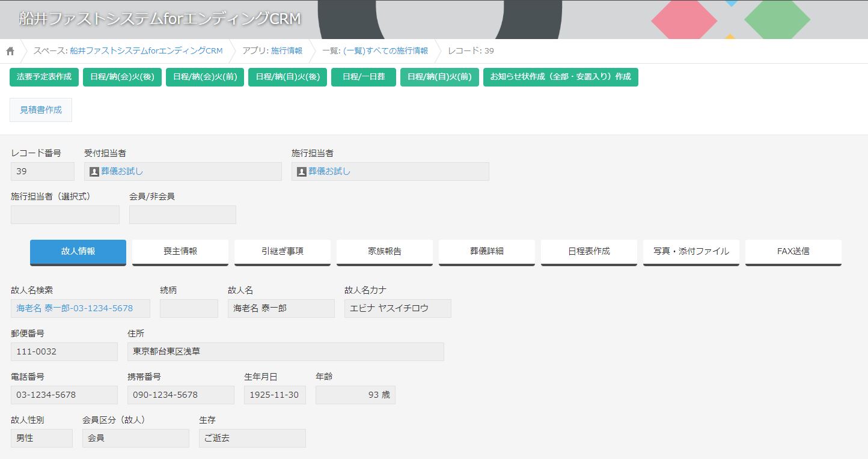Switch to the FAX送信 tab
This screenshot has height=459, width=868.
coord(793,251)
